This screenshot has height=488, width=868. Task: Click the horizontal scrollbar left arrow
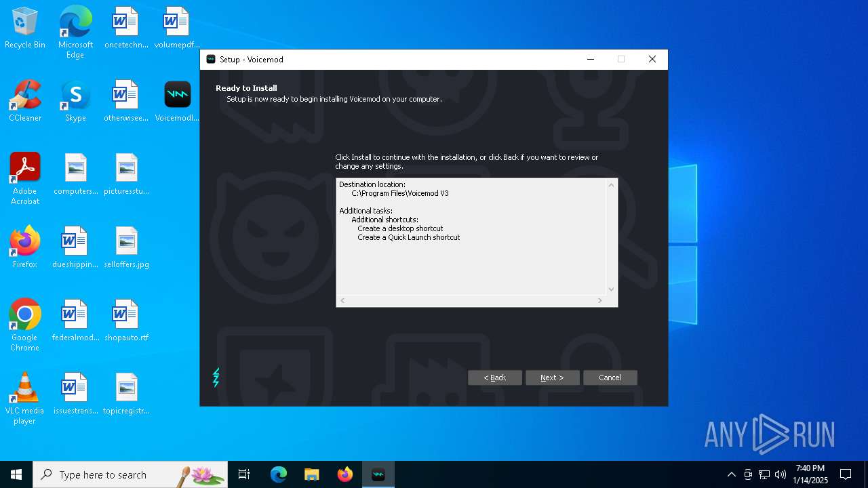342,300
